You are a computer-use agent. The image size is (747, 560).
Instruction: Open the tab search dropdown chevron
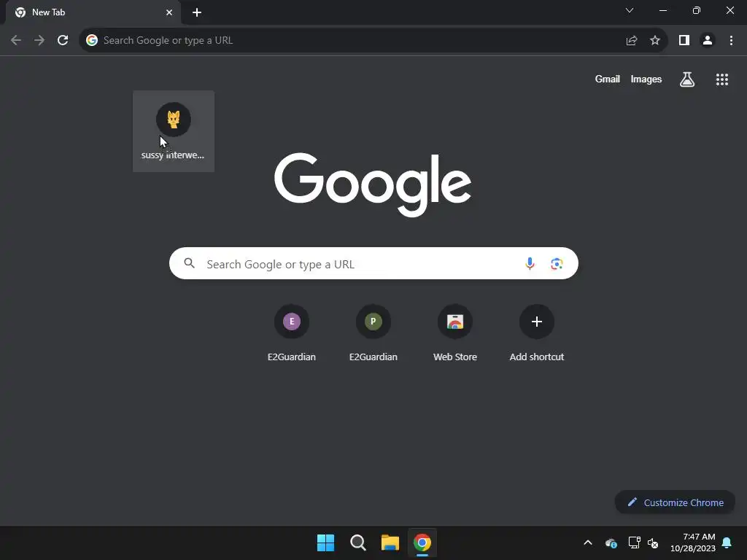click(x=630, y=10)
